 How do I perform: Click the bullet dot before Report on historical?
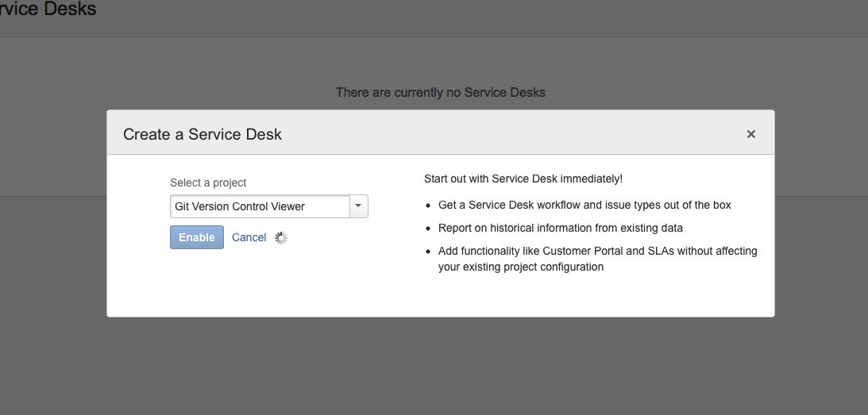(x=428, y=229)
